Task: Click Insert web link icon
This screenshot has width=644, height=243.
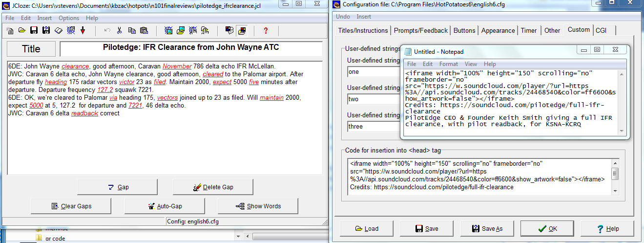Action: [193, 31]
